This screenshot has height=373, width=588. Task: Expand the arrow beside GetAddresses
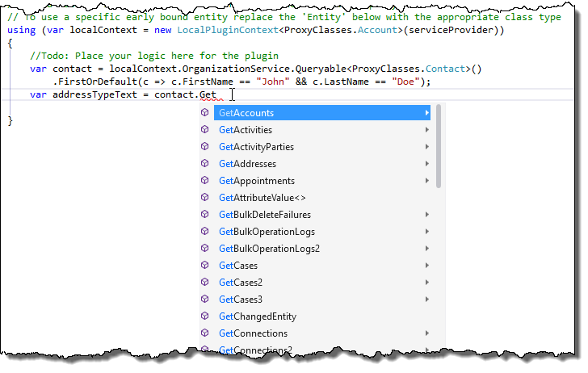(x=426, y=164)
